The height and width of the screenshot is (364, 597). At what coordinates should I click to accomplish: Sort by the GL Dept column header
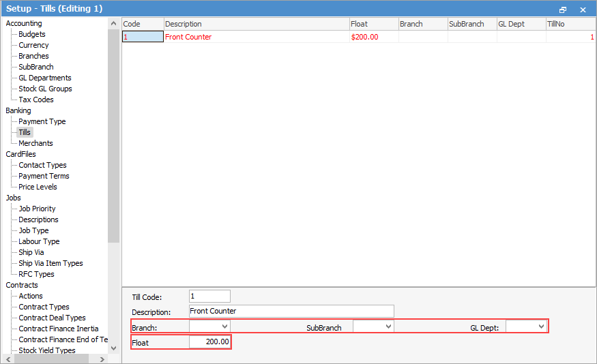521,24
